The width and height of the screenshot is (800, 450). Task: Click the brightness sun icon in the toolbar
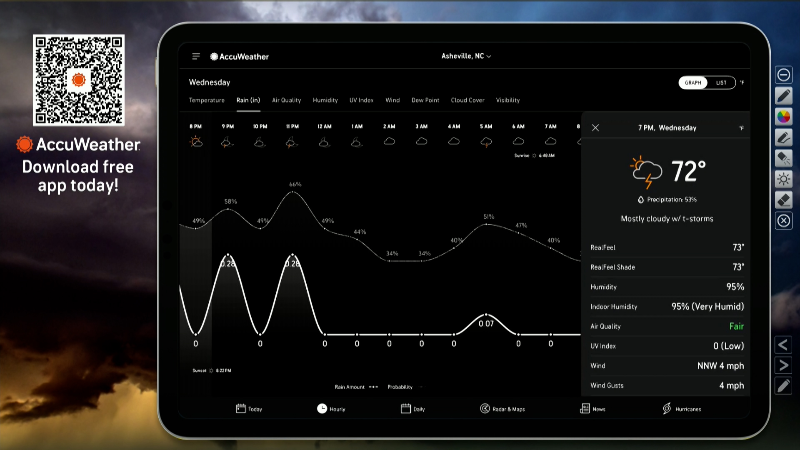click(784, 179)
